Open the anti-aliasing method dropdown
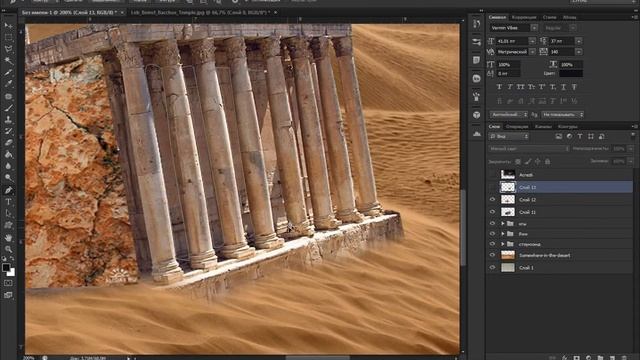640x360 pixels. 562,115
